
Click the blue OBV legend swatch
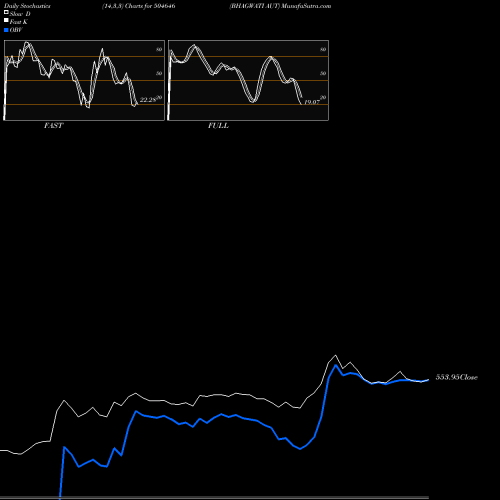[x=6, y=30]
